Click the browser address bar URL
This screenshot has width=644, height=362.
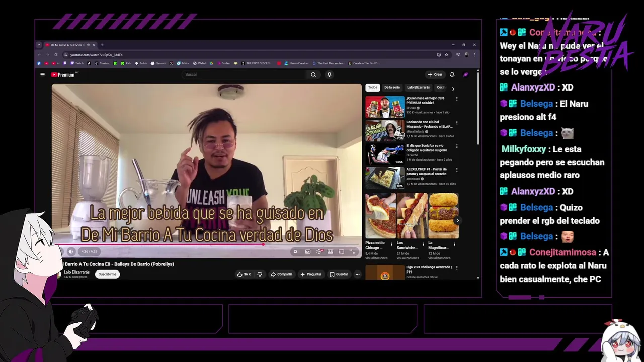pyautogui.click(x=96, y=55)
